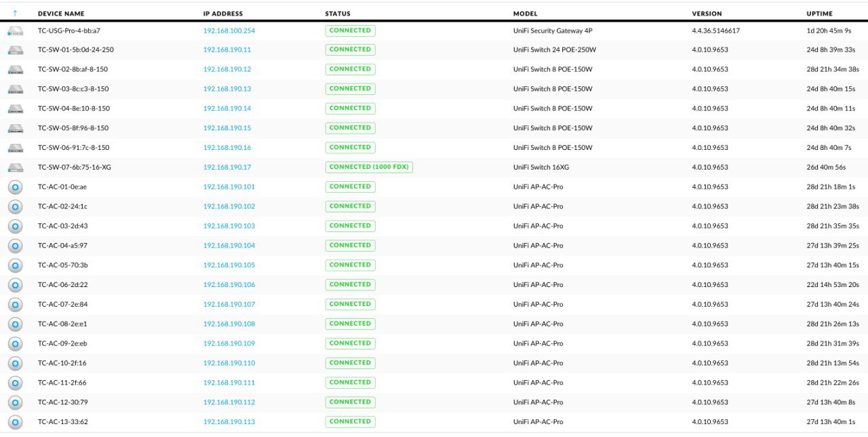Sort by Device Name column header
Viewport: 868px width, 437px height.
pos(61,14)
